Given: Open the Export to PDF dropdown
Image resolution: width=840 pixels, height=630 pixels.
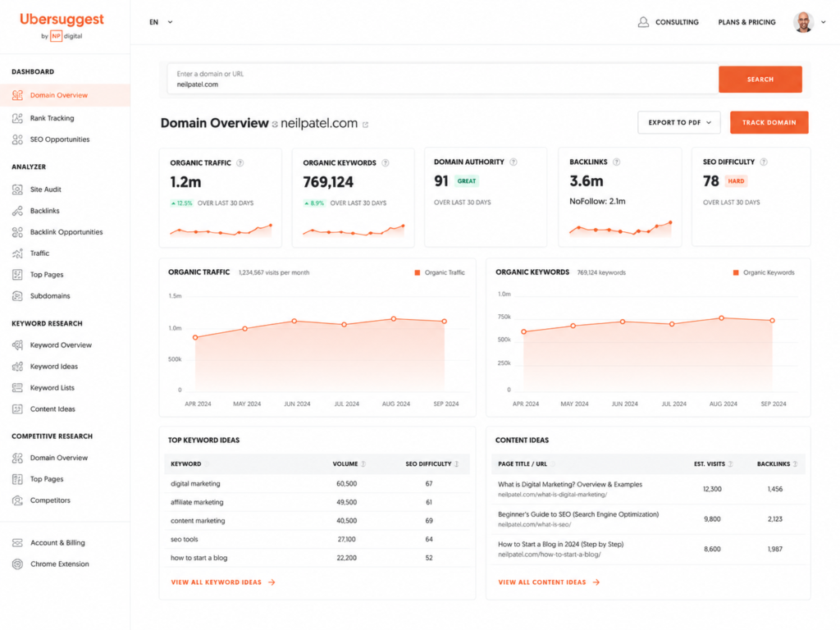Looking at the screenshot, I should point(678,123).
